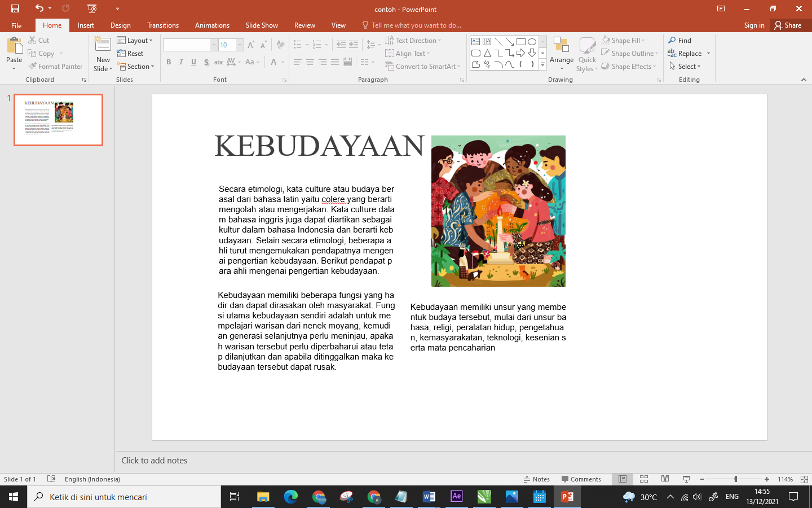The height and width of the screenshot is (508, 812).
Task: Open Comments pane from status bar
Action: click(x=581, y=479)
